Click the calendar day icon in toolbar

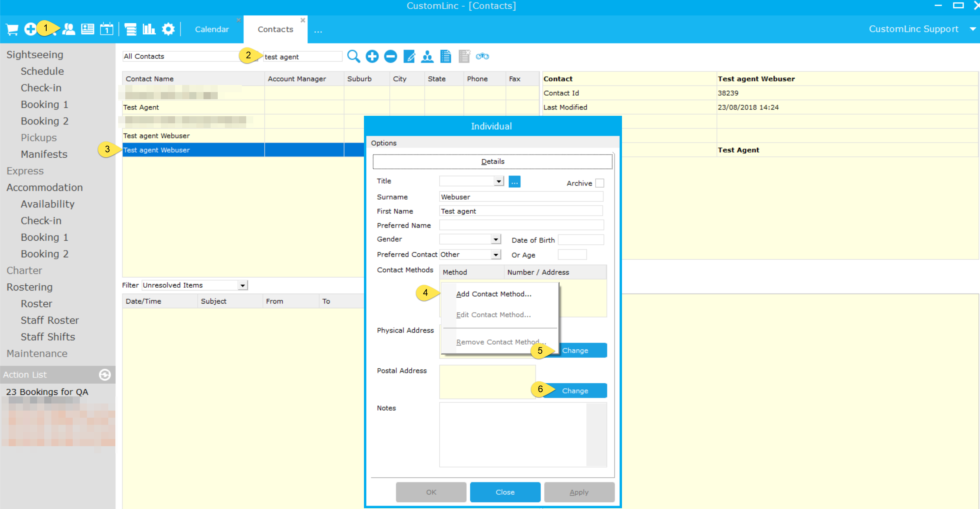(x=106, y=29)
